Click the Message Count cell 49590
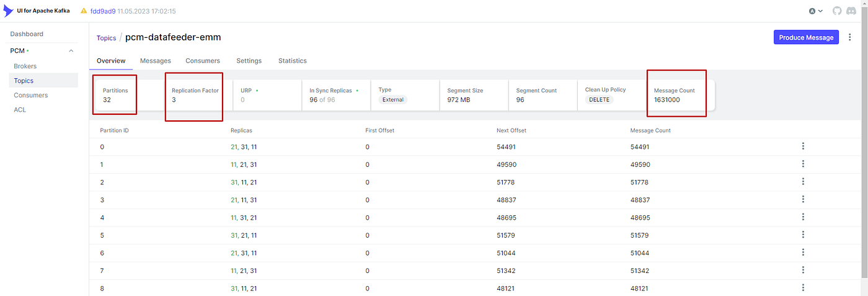The width and height of the screenshot is (868, 296). [x=640, y=164]
